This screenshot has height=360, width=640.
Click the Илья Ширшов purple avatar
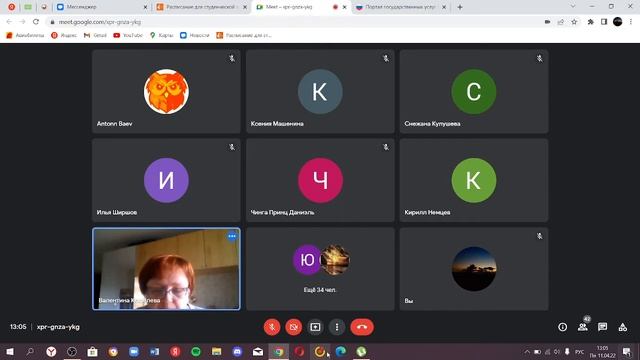(166, 180)
